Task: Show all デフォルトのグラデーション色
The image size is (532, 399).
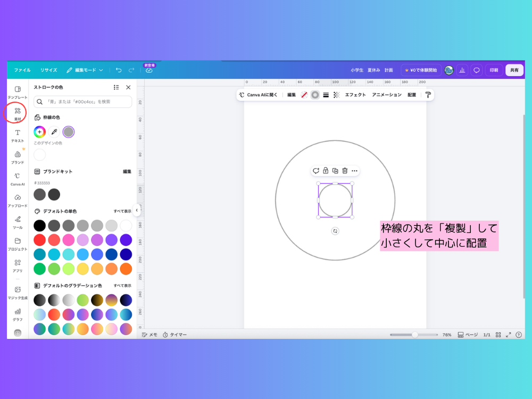Action: tap(122, 286)
